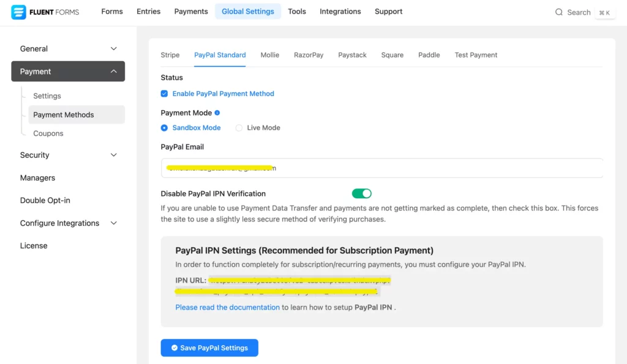Expand the Security sidebar section

(68, 155)
